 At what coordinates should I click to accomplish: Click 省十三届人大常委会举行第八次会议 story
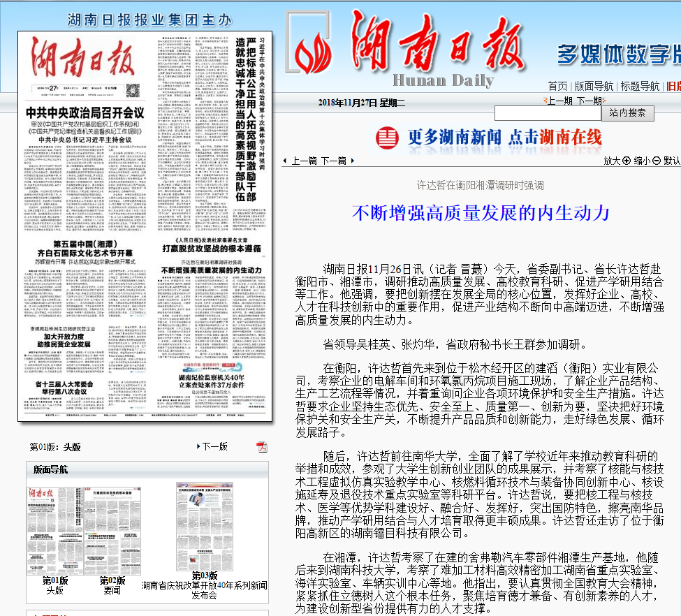64,388
